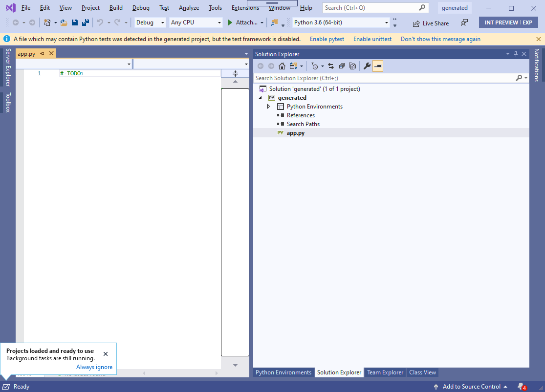Click the Solution Explorer search magnifier icon
The image size is (545, 392).
click(x=519, y=78)
